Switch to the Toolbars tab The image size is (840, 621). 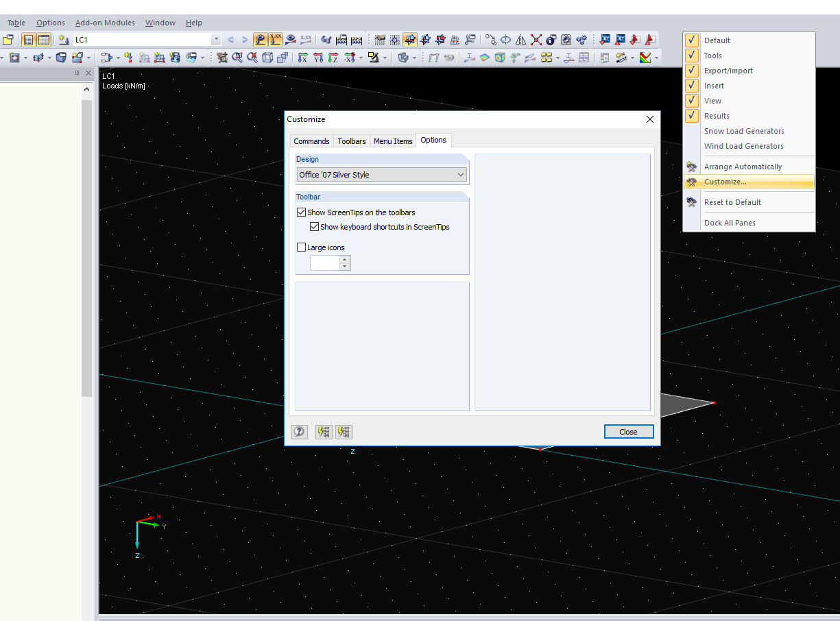tap(352, 141)
